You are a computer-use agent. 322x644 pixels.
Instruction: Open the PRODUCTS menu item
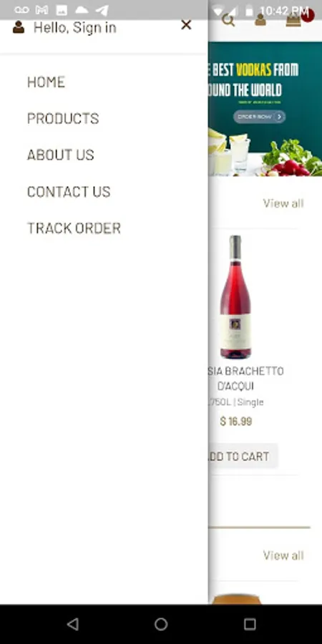(63, 118)
